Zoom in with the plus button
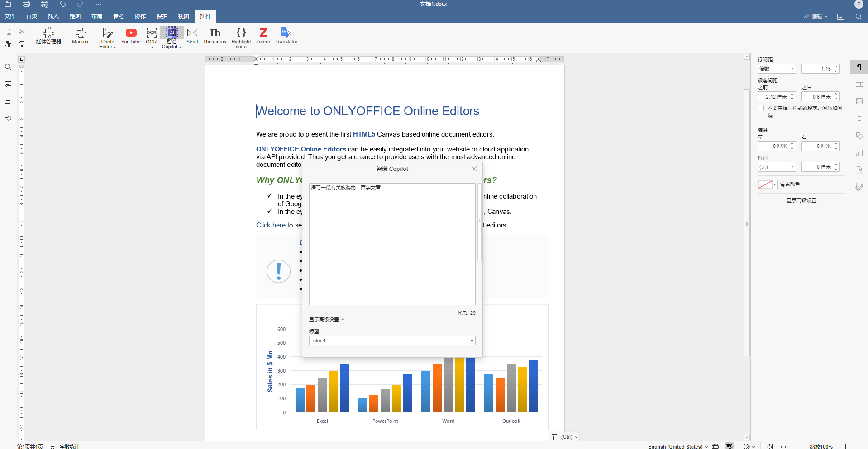868x449 pixels. tap(845, 446)
